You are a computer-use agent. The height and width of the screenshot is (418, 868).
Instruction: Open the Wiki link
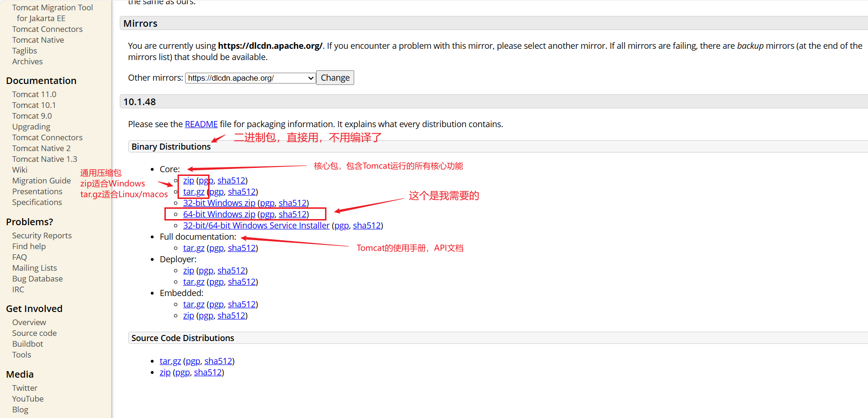point(20,170)
